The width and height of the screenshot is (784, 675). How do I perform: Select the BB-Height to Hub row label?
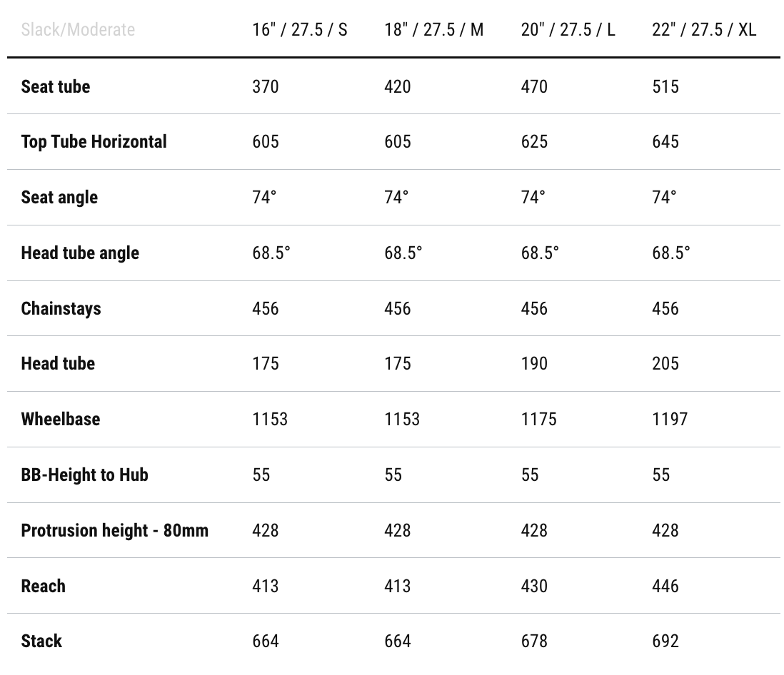(84, 474)
